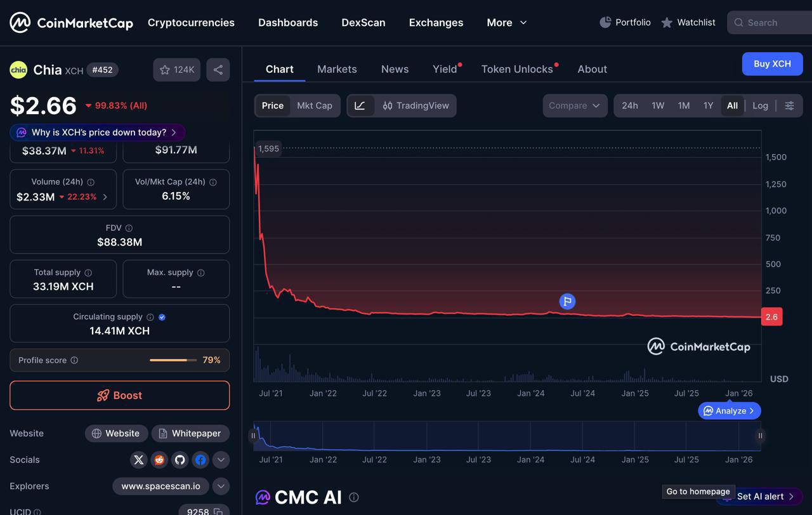Viewport: 812px width, 515px height.
Task: Click the Buy XCH button
Action: coord(772,64)
